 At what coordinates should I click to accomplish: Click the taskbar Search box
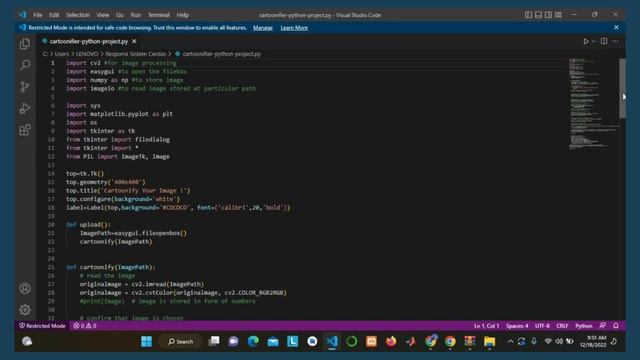(x=180, y=341)
